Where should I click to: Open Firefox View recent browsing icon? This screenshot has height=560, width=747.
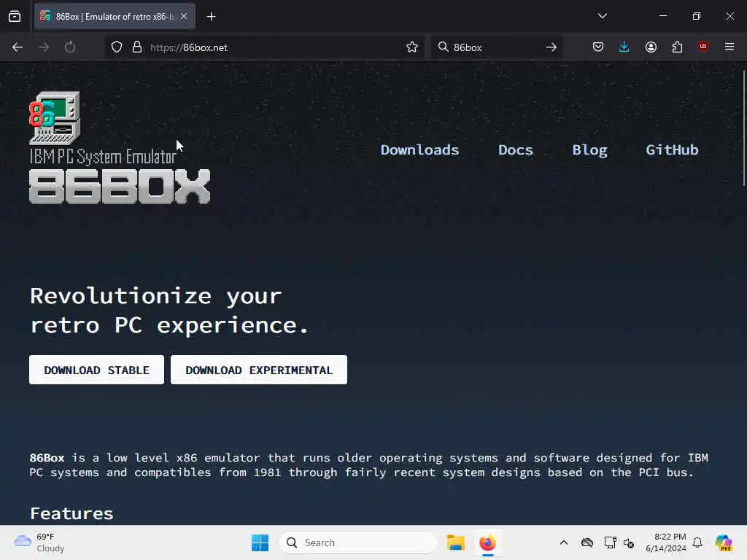coord(15,17)
